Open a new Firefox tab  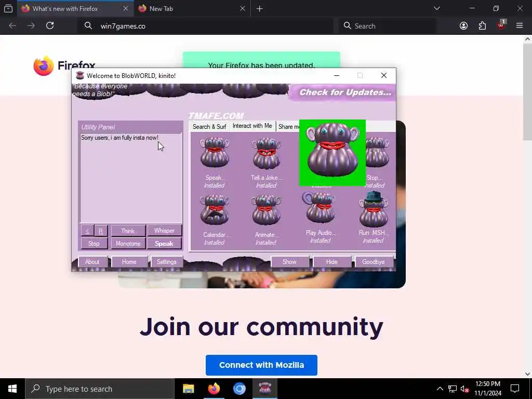260,9
